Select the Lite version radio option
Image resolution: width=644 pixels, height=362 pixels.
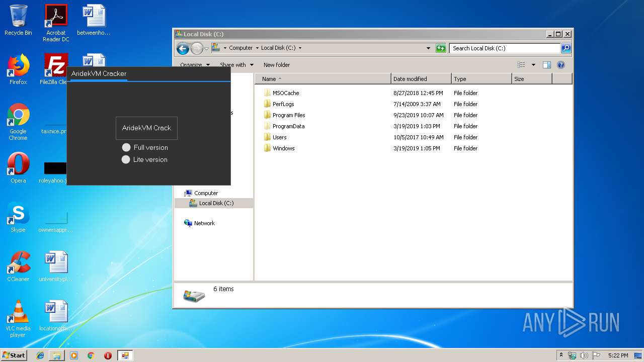(144, 159)
